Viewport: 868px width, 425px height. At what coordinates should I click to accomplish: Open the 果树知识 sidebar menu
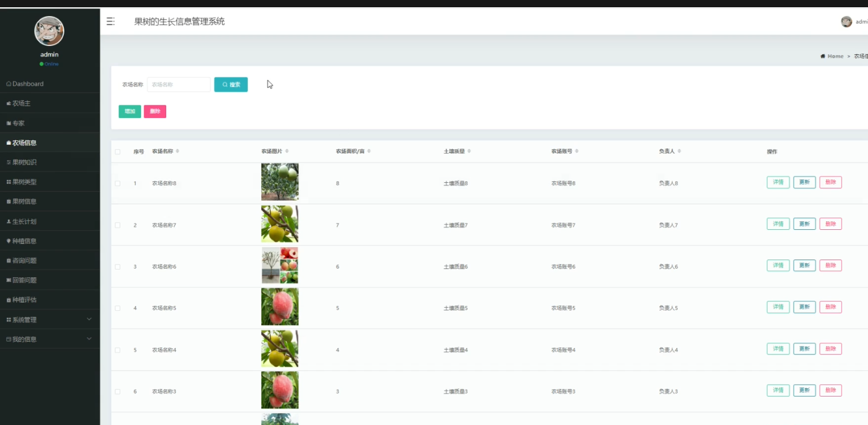50,162
